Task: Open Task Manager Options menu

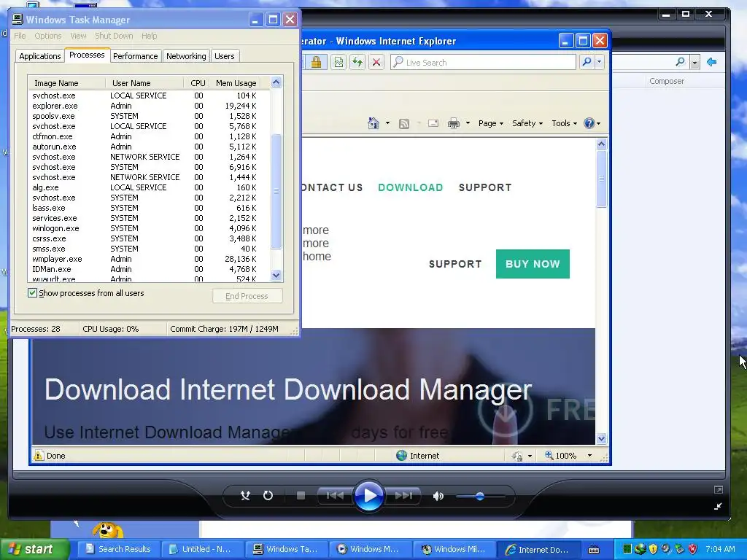Action: [x=48, y=36]
